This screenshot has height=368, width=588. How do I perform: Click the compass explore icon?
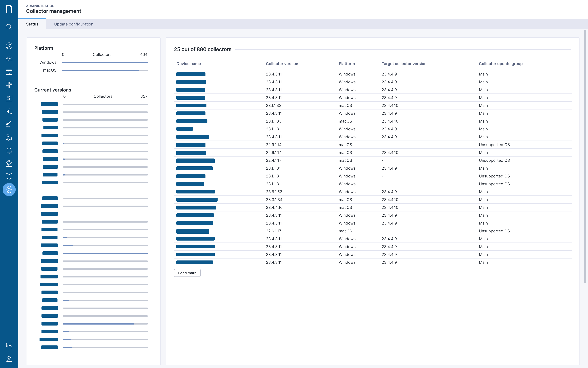(9, 46)
